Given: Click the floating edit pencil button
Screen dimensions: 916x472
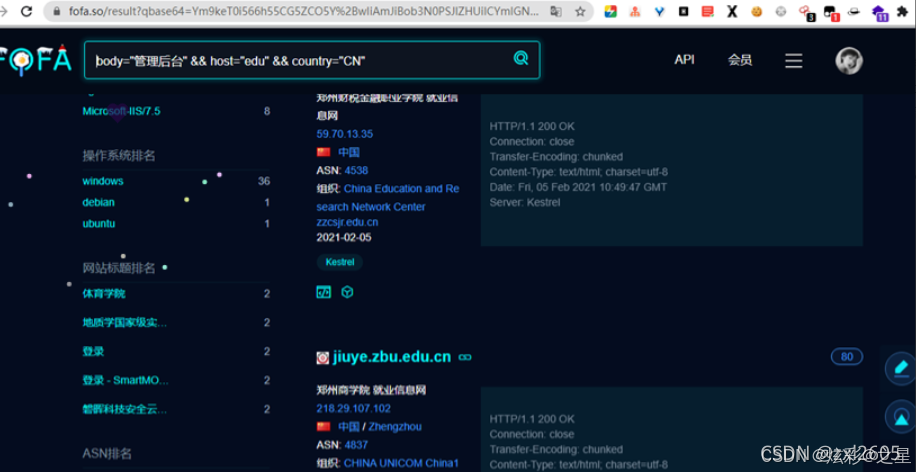Looking at the screenshot, I should [x=901, y=368].
